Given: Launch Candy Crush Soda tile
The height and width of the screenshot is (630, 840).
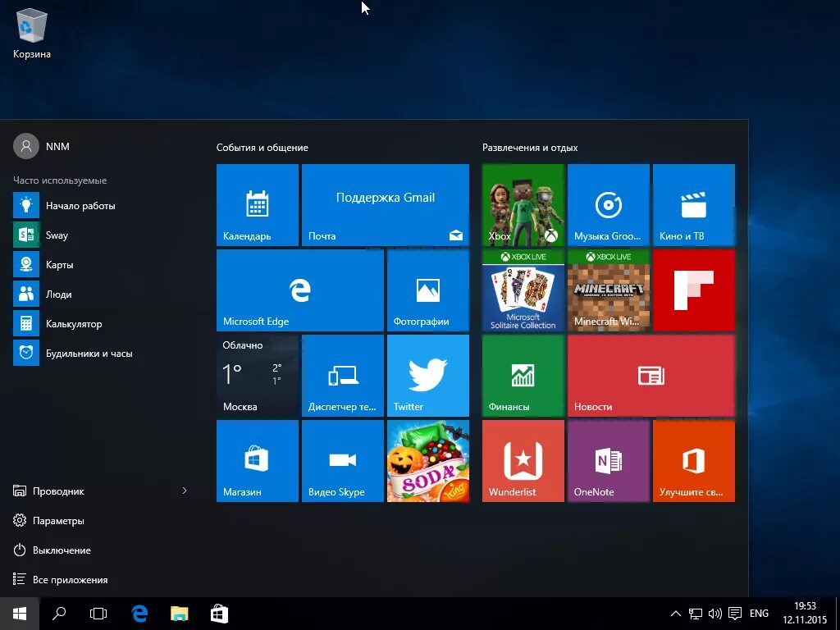Looking at the screenshot, I should [428, 461].
